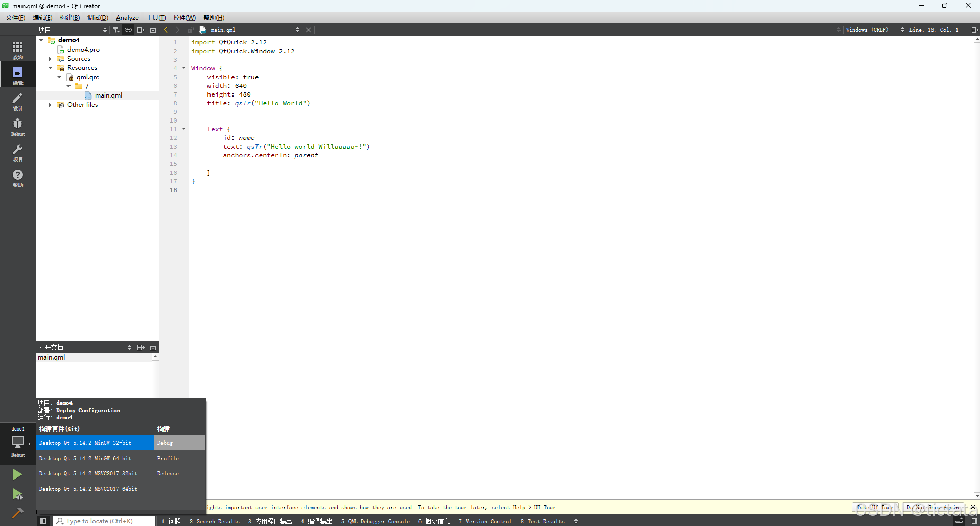Start debugging with the play-bug button
This screenshot has width=980, height=526.
coord(17,494)
